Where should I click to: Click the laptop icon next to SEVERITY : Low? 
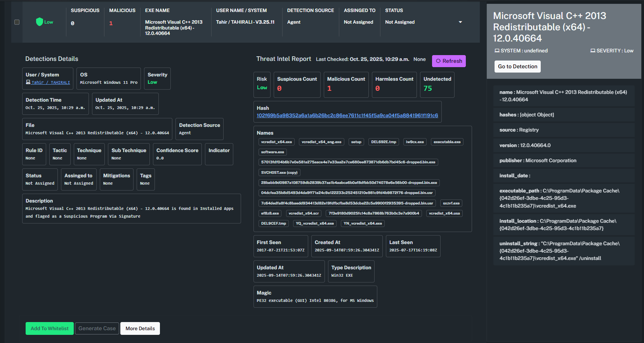593,51
